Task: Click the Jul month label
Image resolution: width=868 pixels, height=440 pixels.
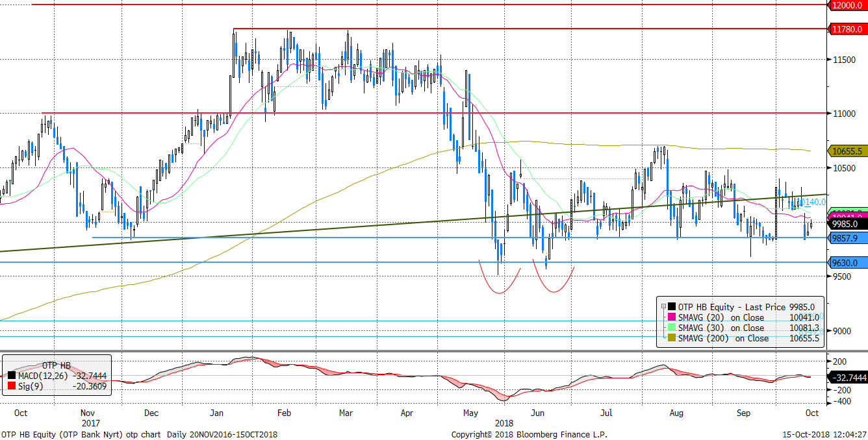Action: coord(606,413)
